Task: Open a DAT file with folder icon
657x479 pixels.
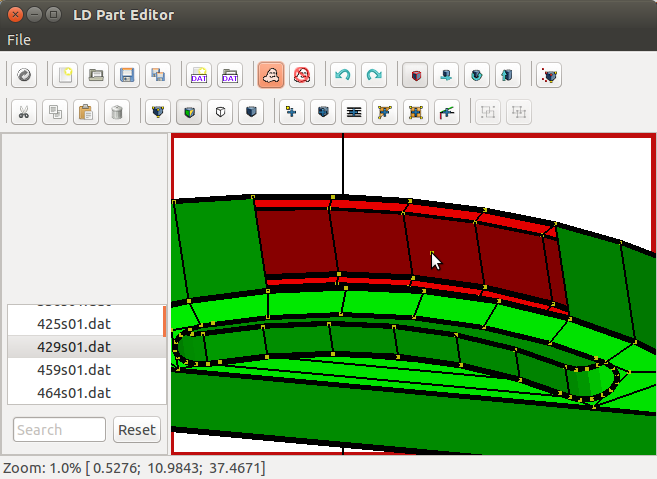Action: pos(230,75)
